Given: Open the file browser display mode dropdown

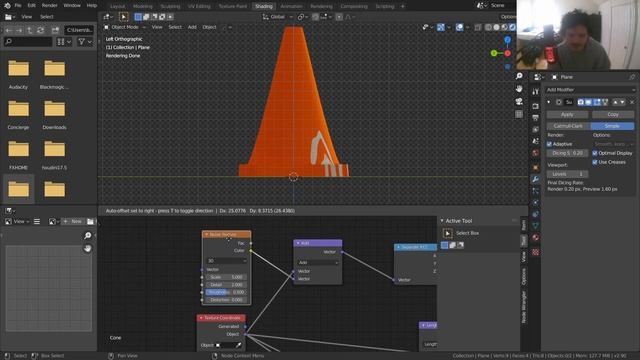Looking at the screenshot, I should (64, 42).
